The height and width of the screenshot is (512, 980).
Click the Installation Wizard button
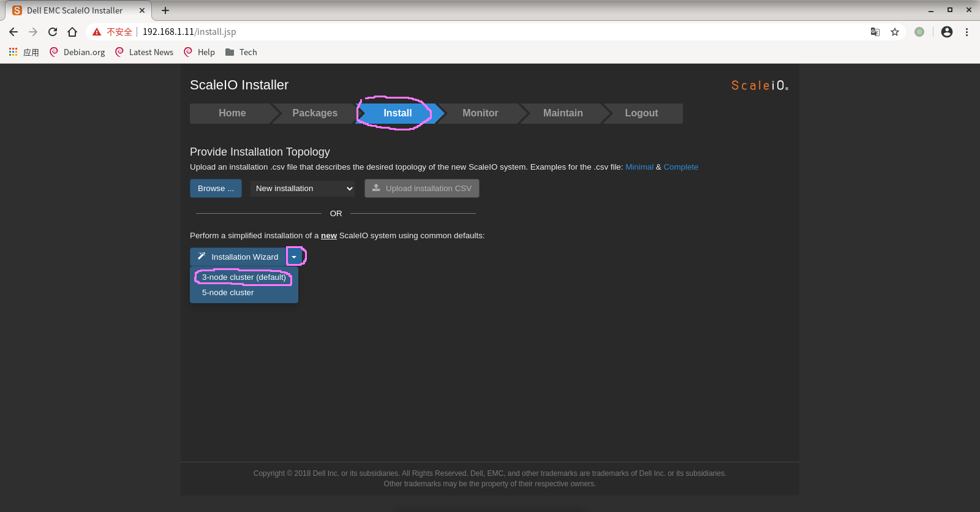[238, 257]
